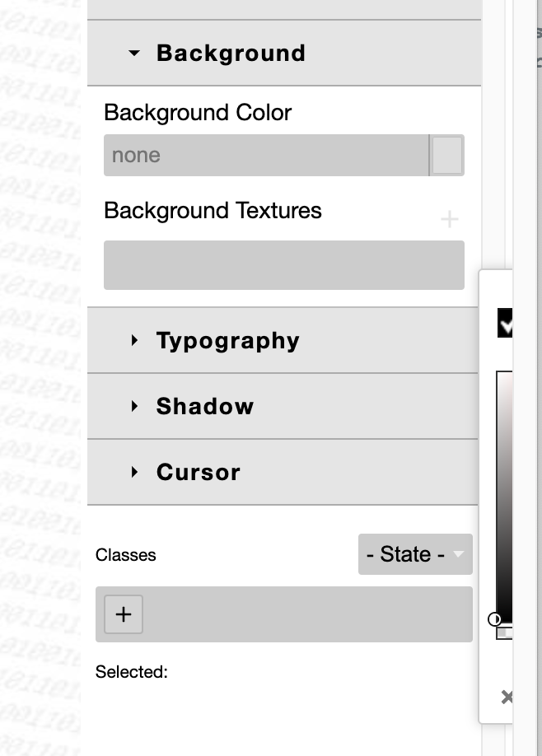Click the none Background Color field

pyautogui.click(x=264, y=155)
